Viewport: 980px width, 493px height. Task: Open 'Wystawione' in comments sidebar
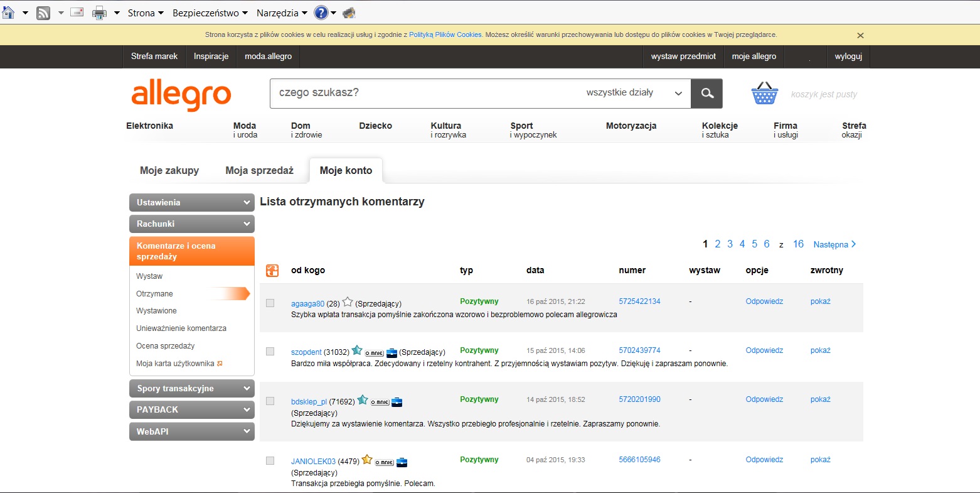[x=156, y=311]
